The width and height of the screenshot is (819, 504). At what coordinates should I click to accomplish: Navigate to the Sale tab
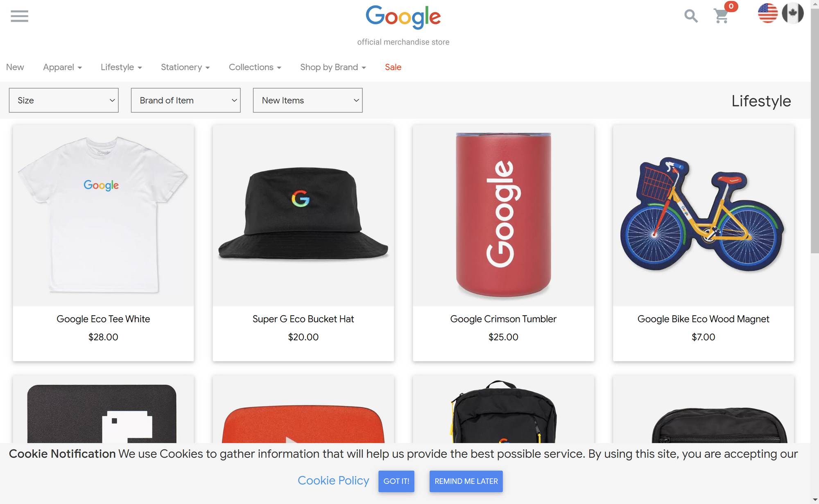[393, 67]
